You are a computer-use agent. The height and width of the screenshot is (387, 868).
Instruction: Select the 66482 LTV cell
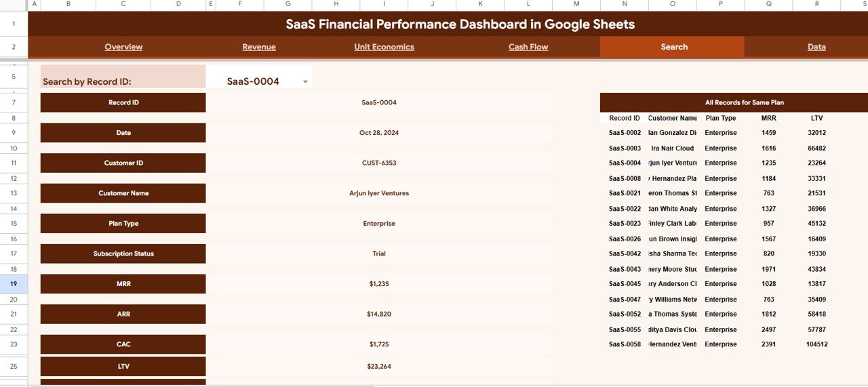(816, 148)
